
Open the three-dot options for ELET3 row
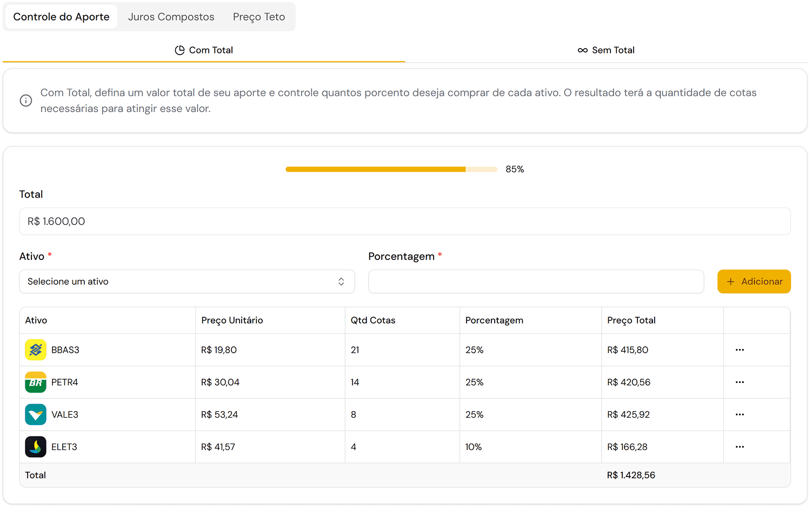click(x=740, y=447)
